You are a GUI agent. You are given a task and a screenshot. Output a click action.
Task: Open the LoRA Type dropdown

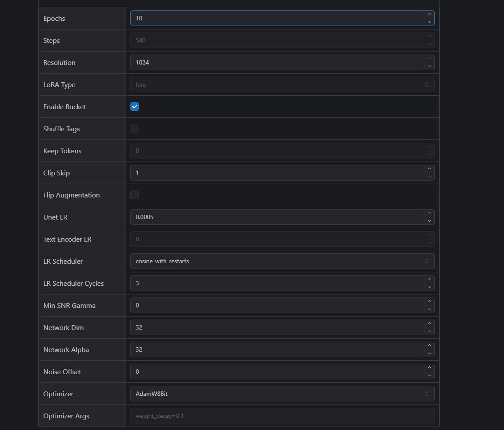282,84
